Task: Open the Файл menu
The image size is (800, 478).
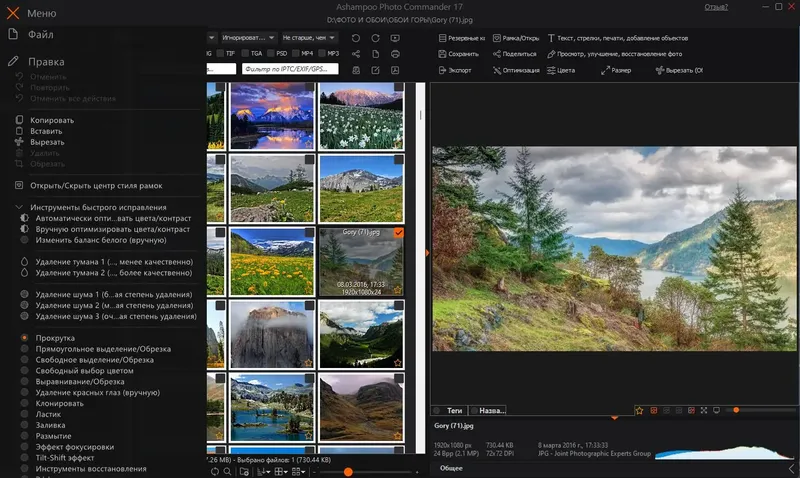Action: coord(40,34)
